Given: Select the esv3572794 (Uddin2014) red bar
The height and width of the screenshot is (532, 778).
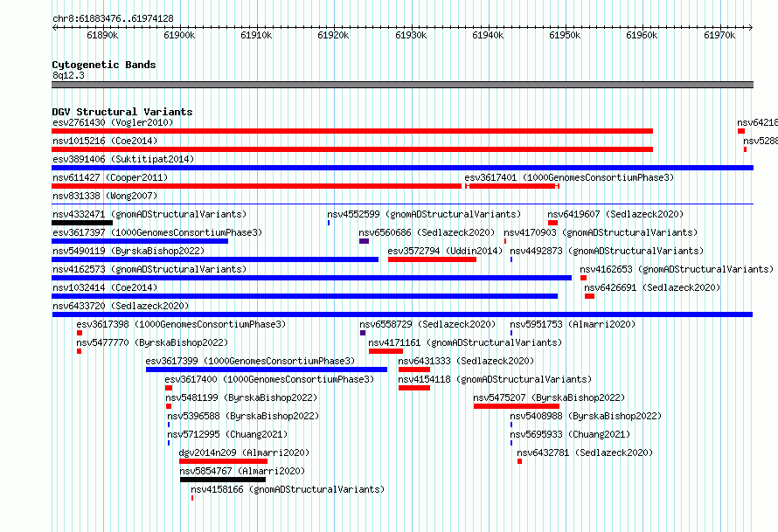Looking at the screenshot, I should tap(432, 259).
